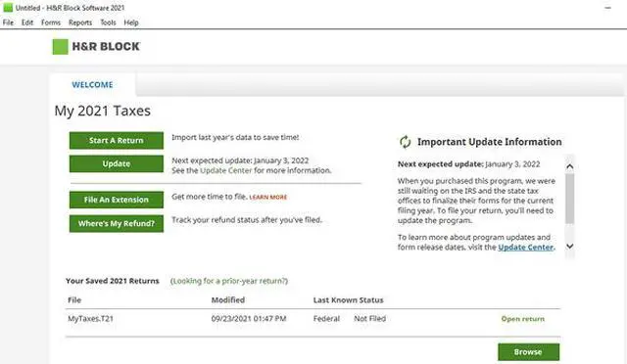Click the circular refresh update icon
Viewport: 627px width, 364px height.
[405, 142]
